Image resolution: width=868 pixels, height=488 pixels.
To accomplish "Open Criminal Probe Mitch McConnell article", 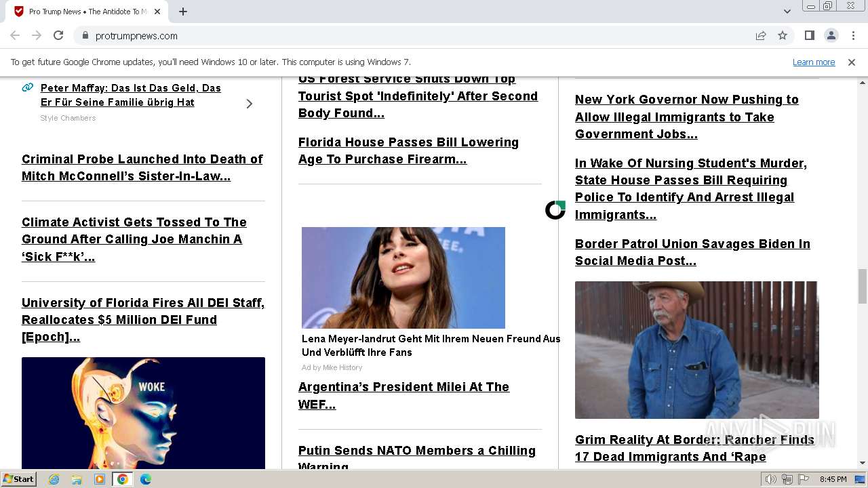I will (x=142, y=167).
